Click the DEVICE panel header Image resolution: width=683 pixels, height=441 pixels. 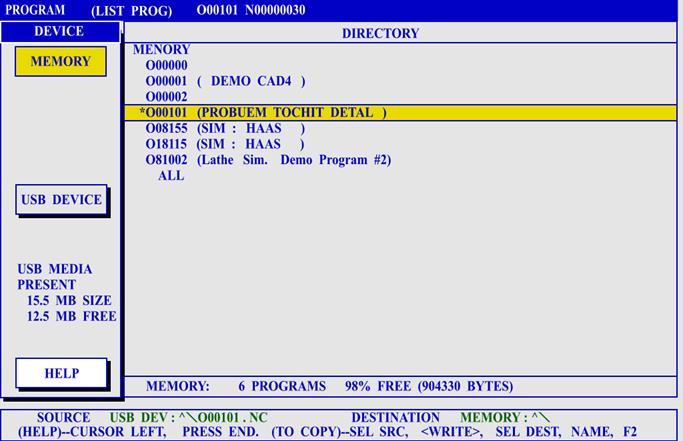pyautogui.click(x=60, y=31)
